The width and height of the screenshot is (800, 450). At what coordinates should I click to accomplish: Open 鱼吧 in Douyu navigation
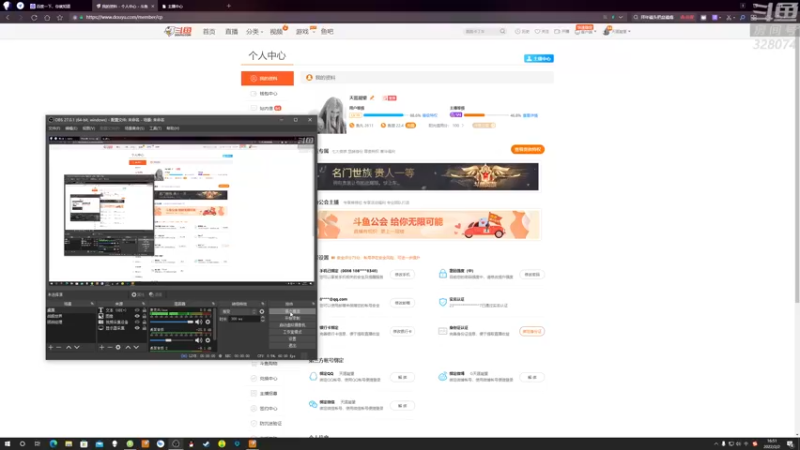click(x=327, y=32)
